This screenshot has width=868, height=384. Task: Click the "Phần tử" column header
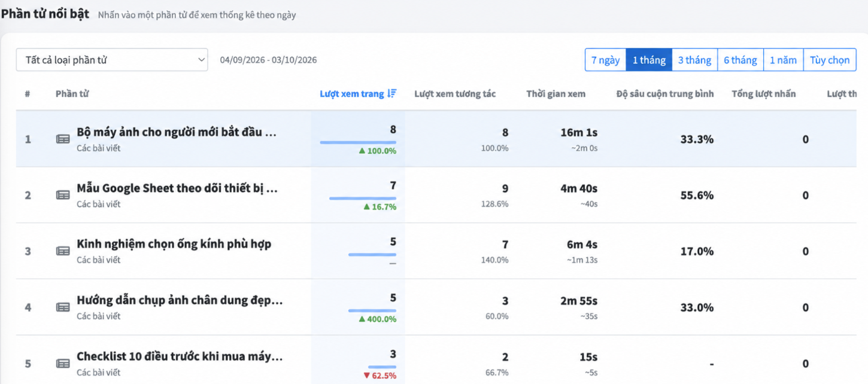tap(72, 94)
